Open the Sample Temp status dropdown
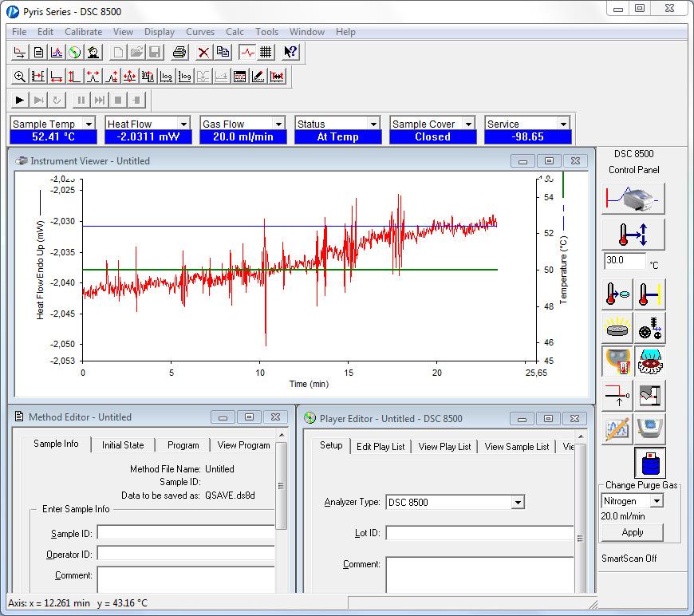This screenshot has width=694, height=616. 89,124
